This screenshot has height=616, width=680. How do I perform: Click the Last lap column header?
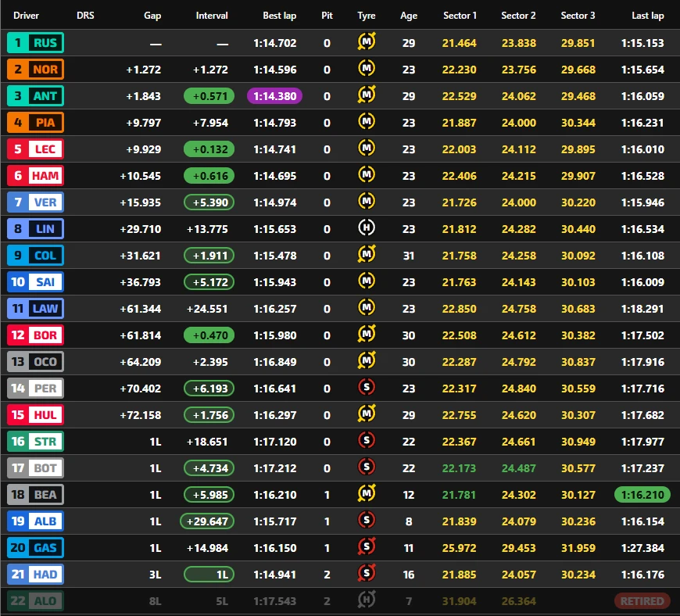tap(647, 16)
